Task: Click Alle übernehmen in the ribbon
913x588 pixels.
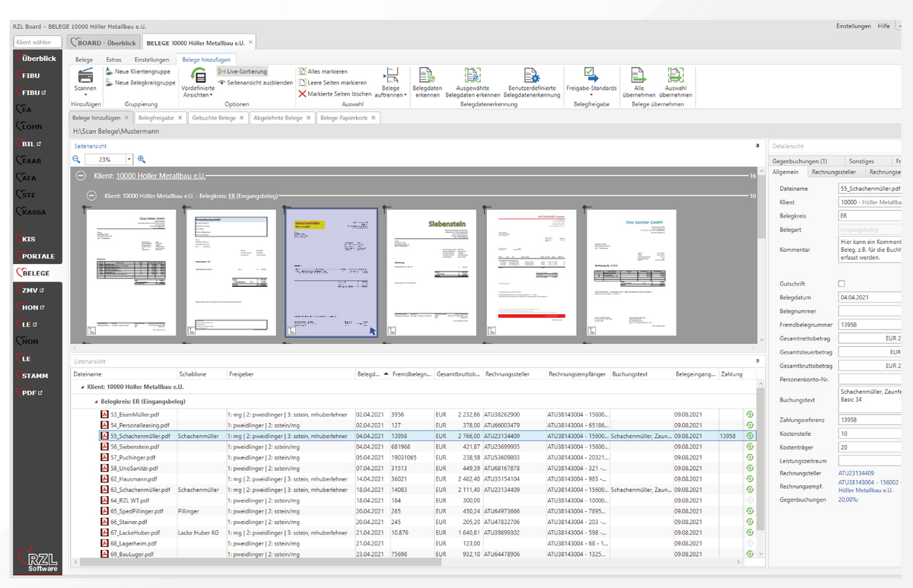Action: pyautogui.click(x=639, y=82)
